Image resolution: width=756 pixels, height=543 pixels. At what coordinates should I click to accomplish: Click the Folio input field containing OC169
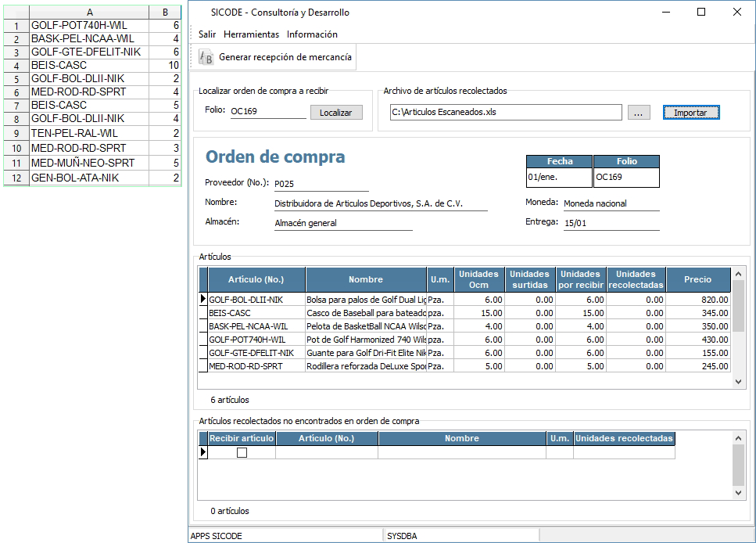[x=267, y=112]
